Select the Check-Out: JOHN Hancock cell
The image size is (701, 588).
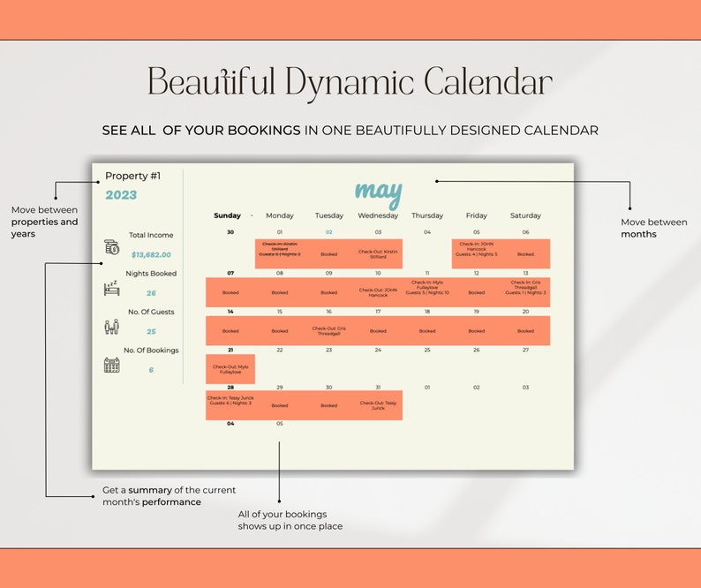378,292
